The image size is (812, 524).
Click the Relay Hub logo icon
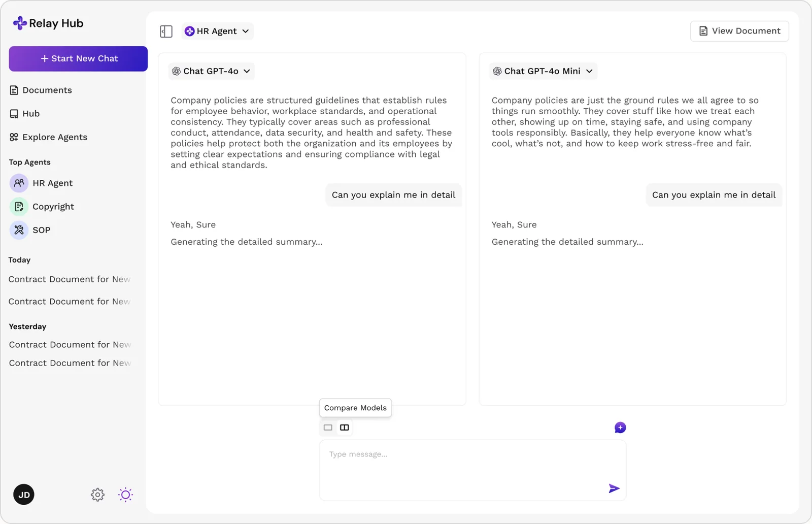pyautogui.click(x=20, y=23)
